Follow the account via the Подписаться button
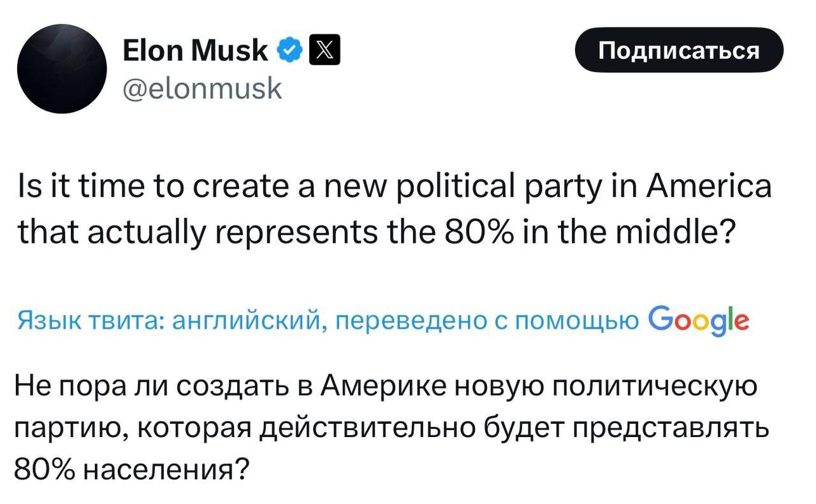816x504 pixels. [x=679, y=50]
